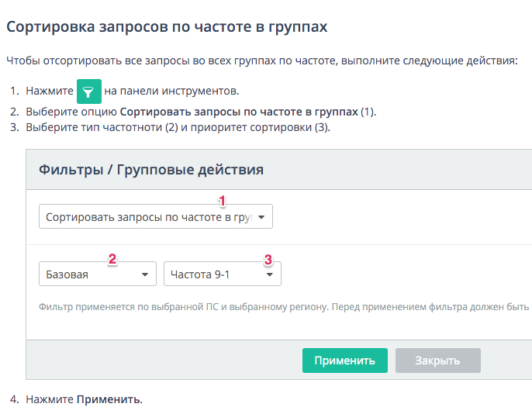Click the page heading 'Сортировка запросов по частоте в группах'
The width and height of the screenshot is (532, 414).
click(x=167, y=27)
